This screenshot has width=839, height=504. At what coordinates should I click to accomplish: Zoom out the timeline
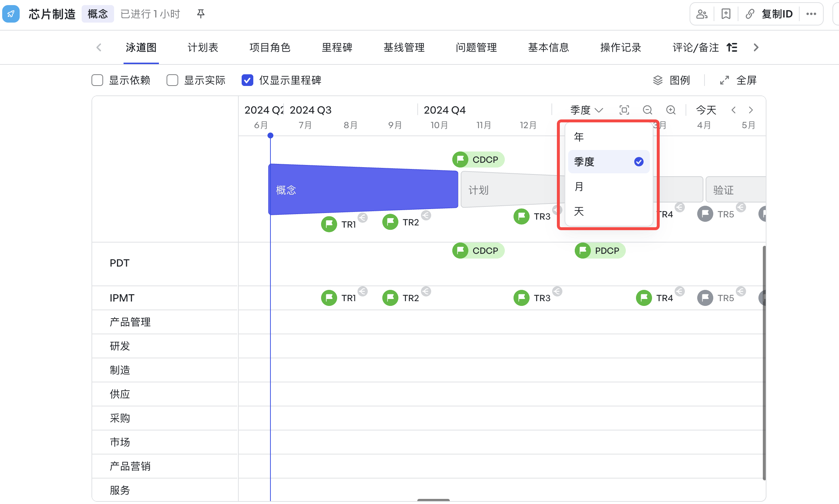pyautogui.click(x=648, y=110)
